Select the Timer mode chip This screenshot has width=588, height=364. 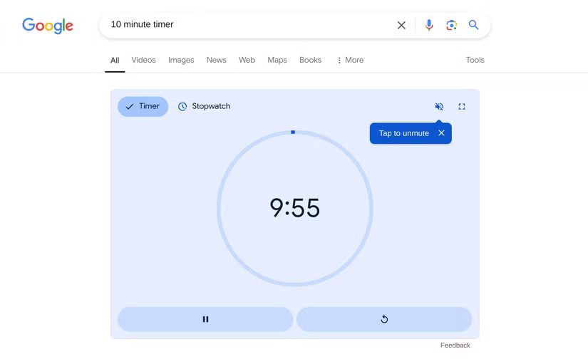(143, 106)
